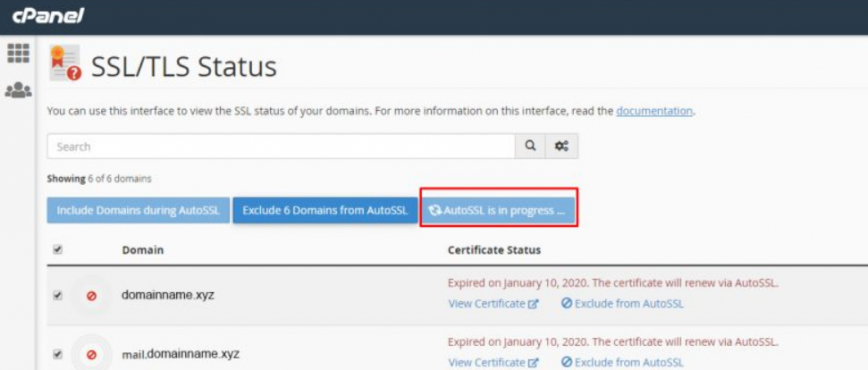Exclude domainname.xyz from AutoSSL

622,304
